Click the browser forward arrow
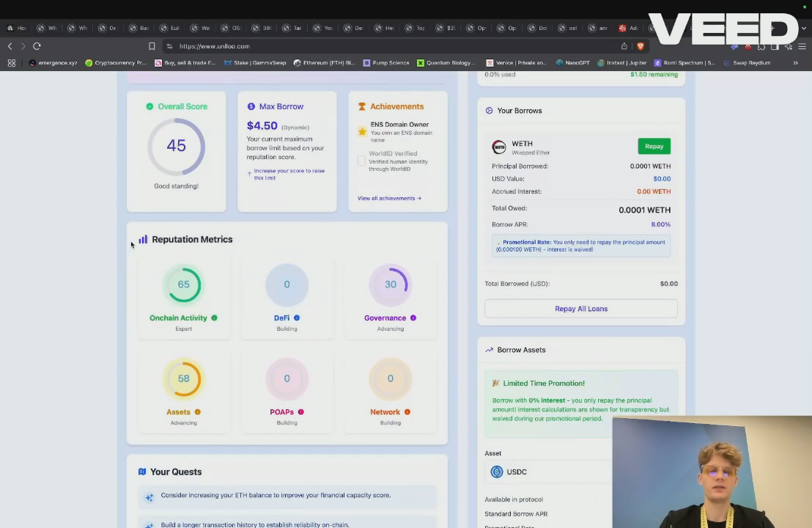The image size is (812, 528). click(x=23, y=46)
